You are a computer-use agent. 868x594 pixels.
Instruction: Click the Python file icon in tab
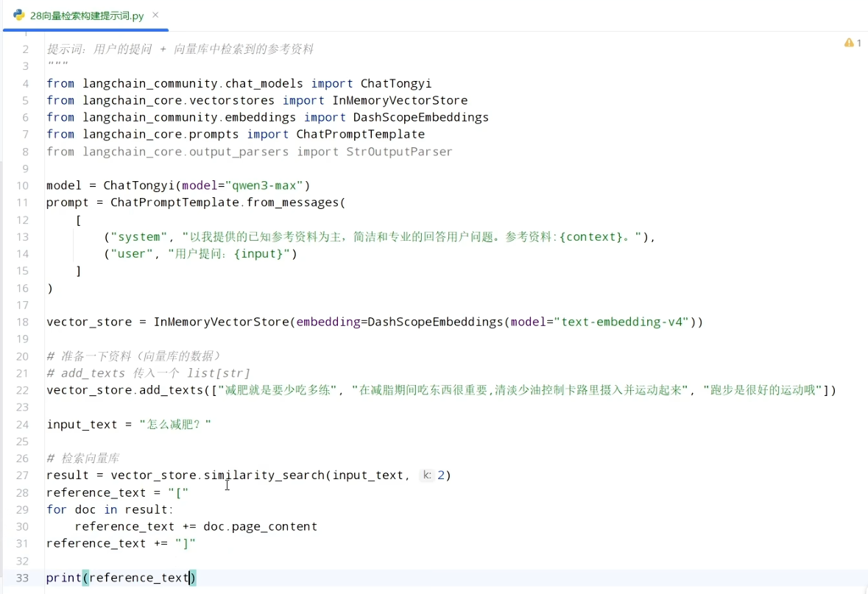(x=19, y=15)
